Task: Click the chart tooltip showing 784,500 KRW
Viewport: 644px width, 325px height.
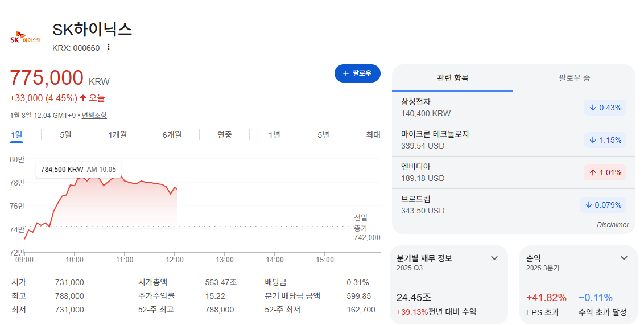Action: [79, 169]
